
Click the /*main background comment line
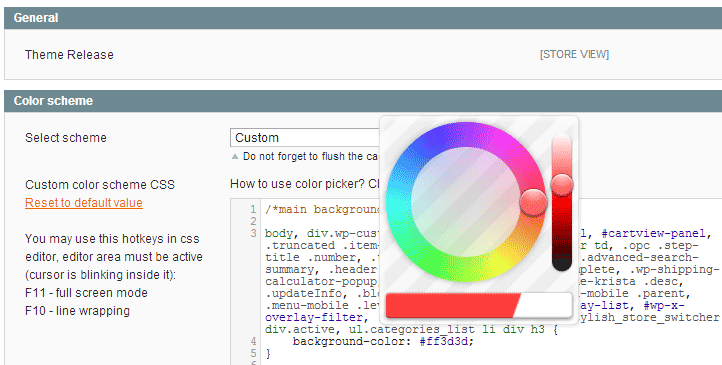[322, 209]
